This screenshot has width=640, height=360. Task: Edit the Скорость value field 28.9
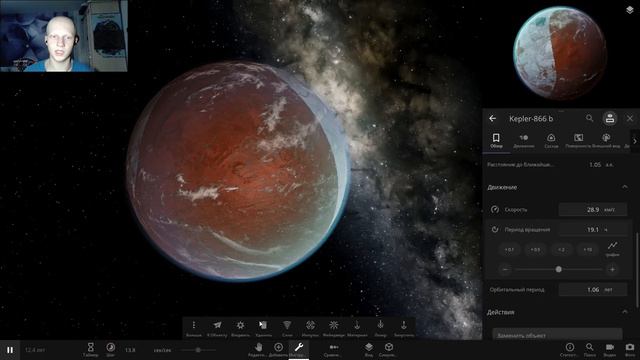click(x=593, y=209)
